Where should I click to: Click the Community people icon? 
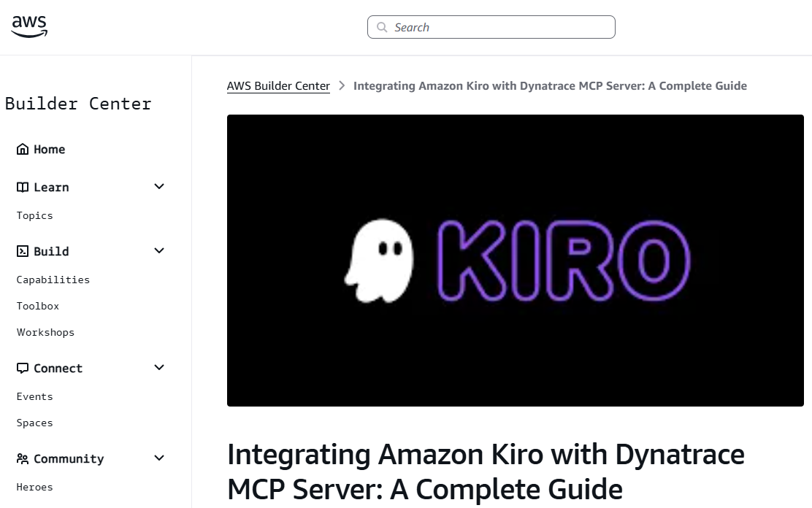click(x=21, y=458)
